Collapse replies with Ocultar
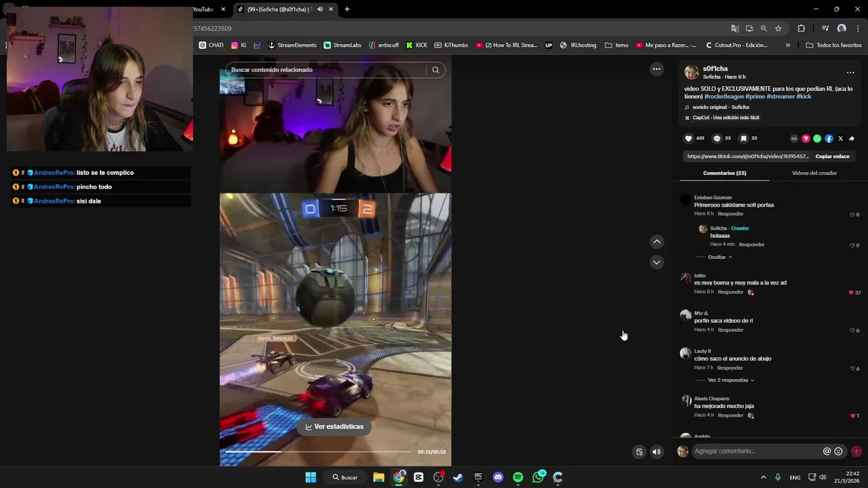This screenshot has width=868, height=488. tap(719, 257)
